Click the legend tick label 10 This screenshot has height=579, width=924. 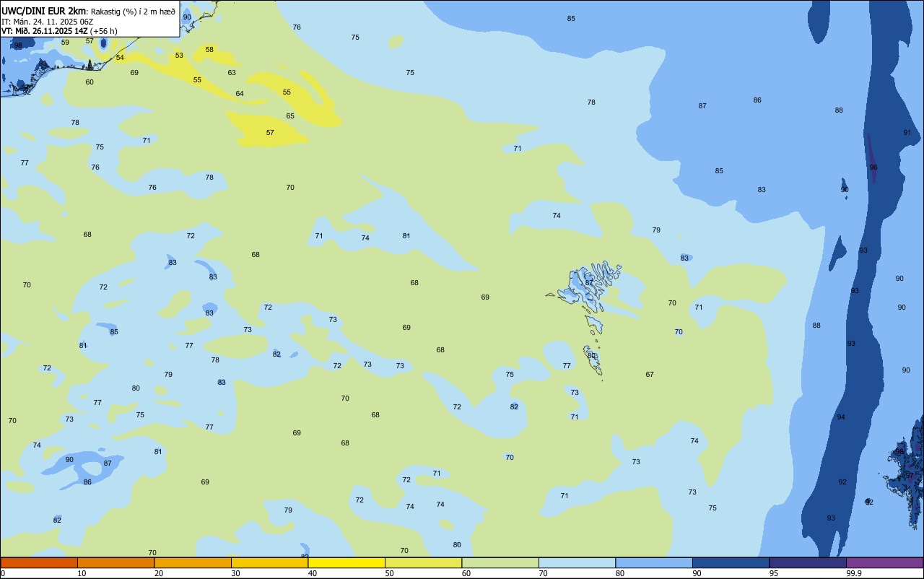pyautogui.click(x=82, y=573)
